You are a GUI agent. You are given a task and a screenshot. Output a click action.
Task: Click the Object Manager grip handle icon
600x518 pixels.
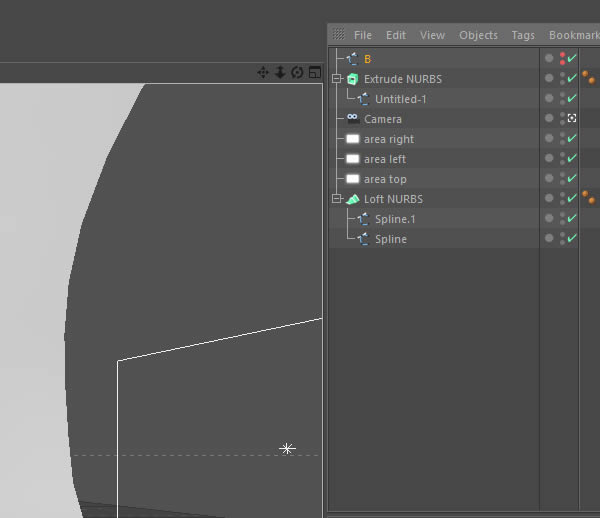pyautogui.click(x=339, y=34)
